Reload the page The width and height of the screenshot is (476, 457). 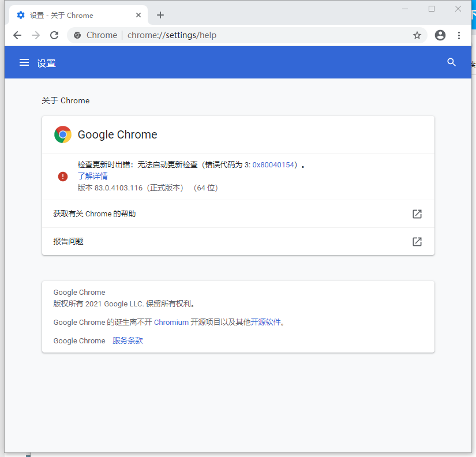click(54, 35)
